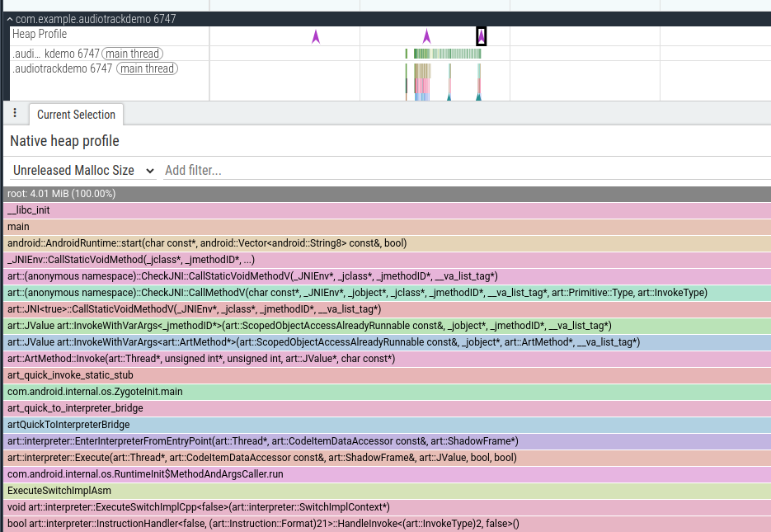Click the second heap profile diamond marker

pyautogui.click(x=427, y=36)
